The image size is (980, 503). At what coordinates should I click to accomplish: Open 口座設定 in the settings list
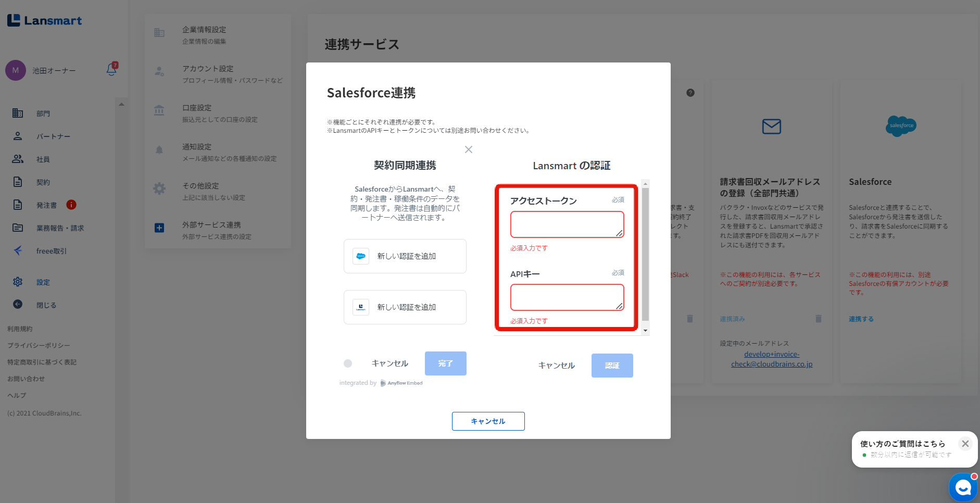(218, 113)
